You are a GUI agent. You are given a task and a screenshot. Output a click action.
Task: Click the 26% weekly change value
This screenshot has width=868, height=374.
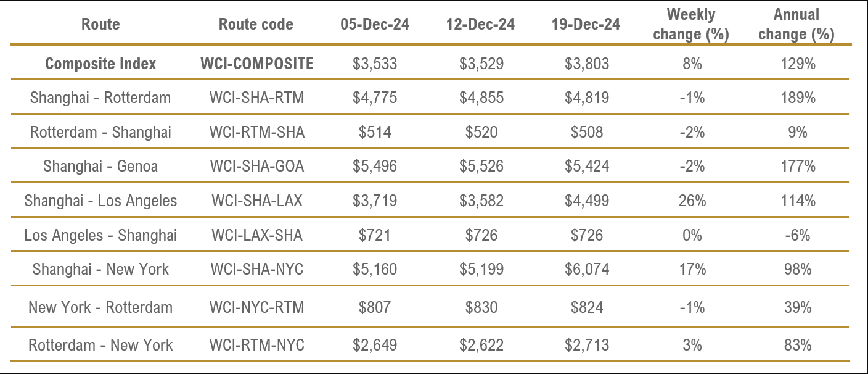click(x=692, y=201)
